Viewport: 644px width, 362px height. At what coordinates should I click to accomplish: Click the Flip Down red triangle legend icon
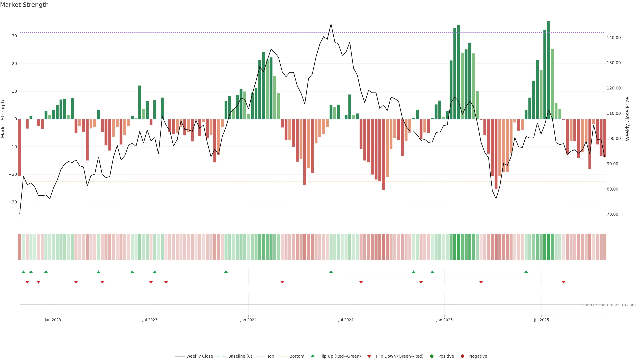click(369, 356)
